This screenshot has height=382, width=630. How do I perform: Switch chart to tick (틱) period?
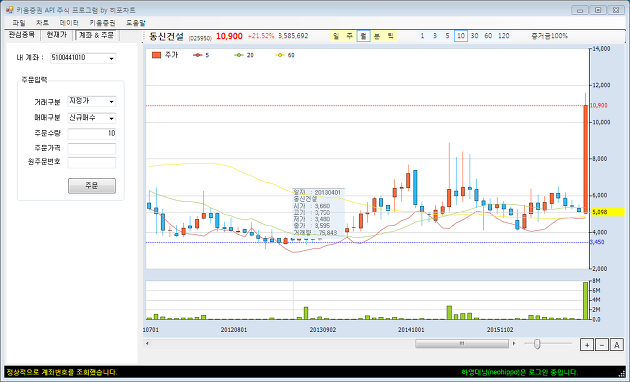coord(391,36)
